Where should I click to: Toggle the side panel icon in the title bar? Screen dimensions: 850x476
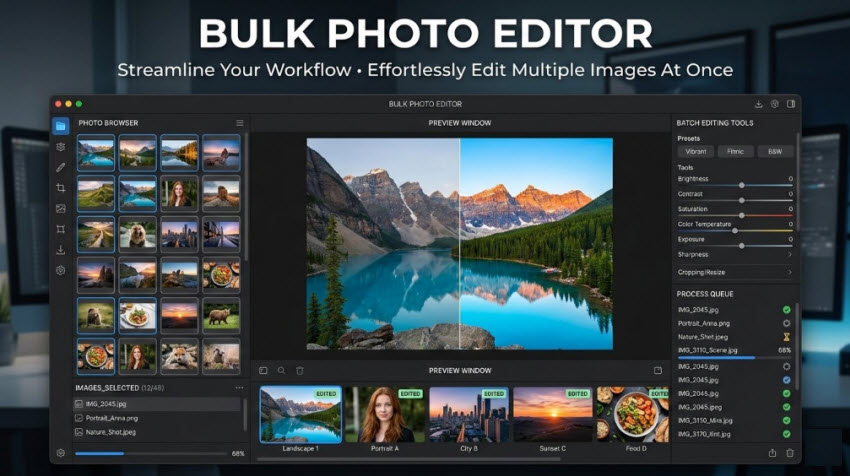tap(791, 104)
